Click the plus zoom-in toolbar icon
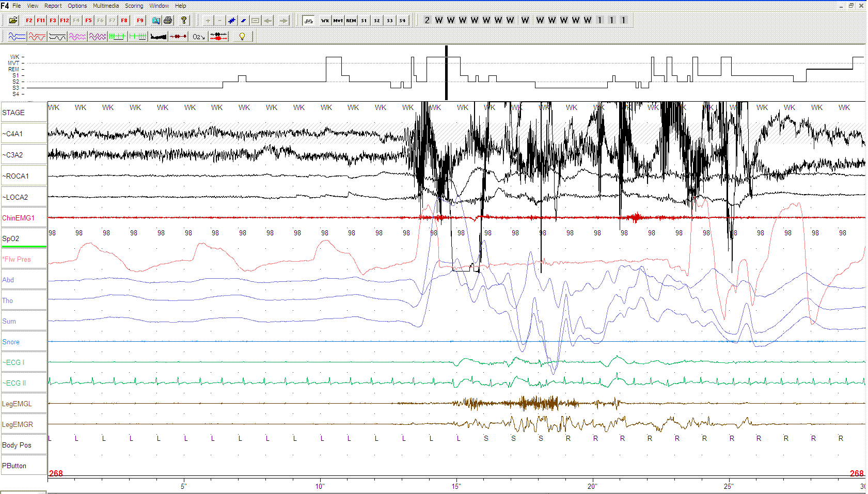The image size is (868, 494). click(x=208, y=20)
